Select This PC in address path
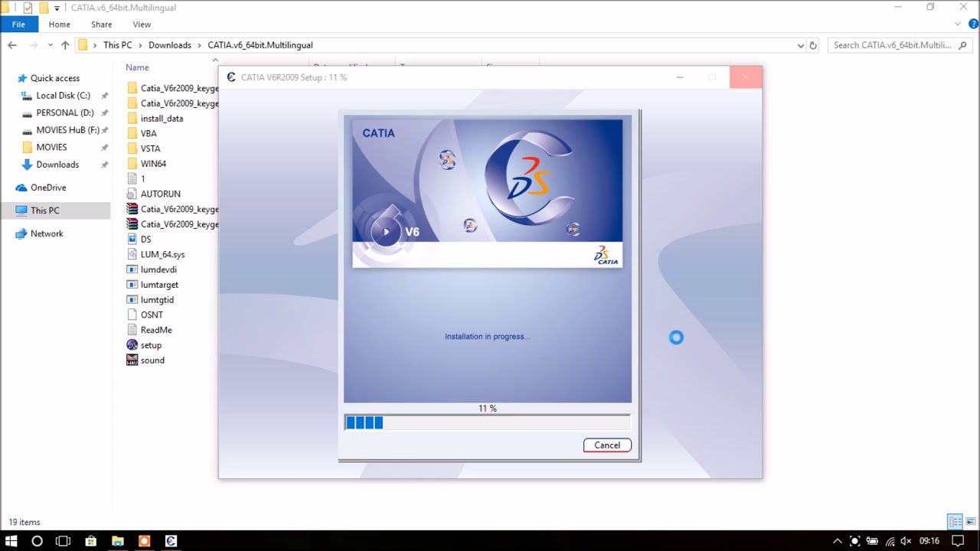Image resolution: width=980 pixels, height=551 pixels. pyautogui.click(x=118, y=45)
